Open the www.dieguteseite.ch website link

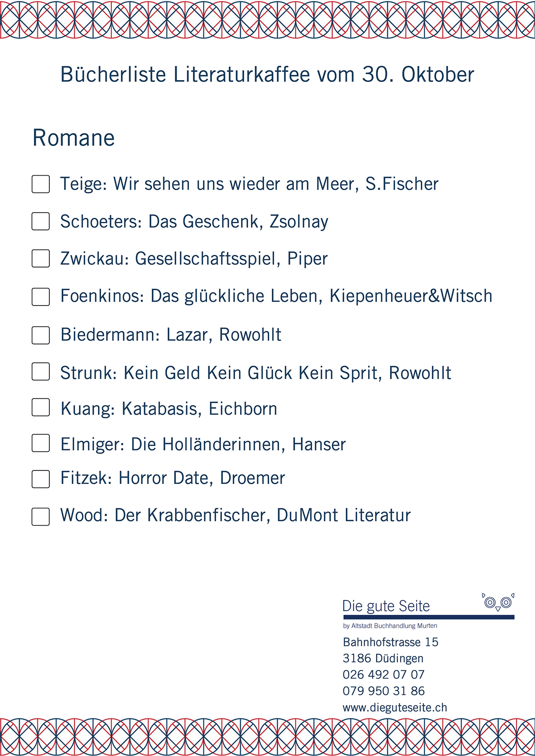[395, 708]
